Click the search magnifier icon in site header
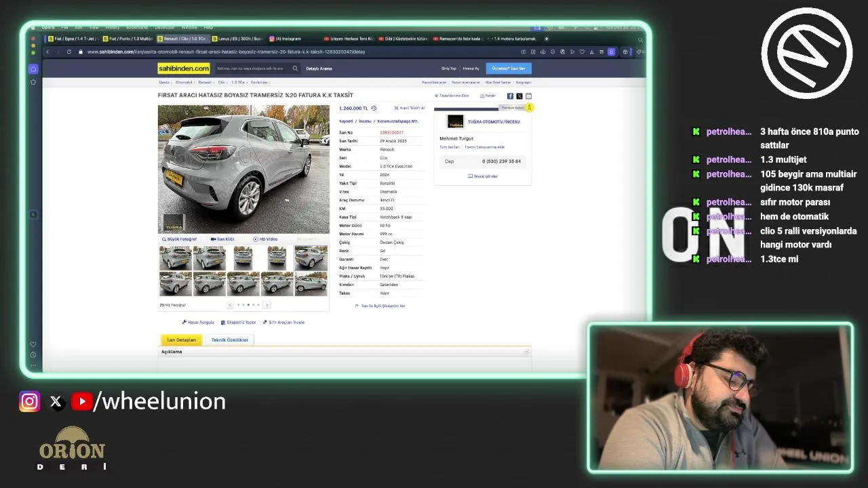 tap(295, 68)
